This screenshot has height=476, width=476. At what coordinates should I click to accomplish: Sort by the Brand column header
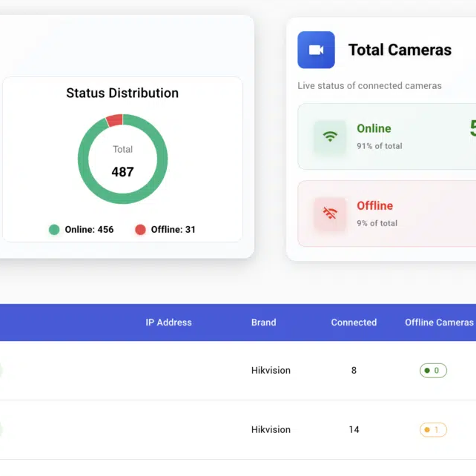[x=263, y=323]
